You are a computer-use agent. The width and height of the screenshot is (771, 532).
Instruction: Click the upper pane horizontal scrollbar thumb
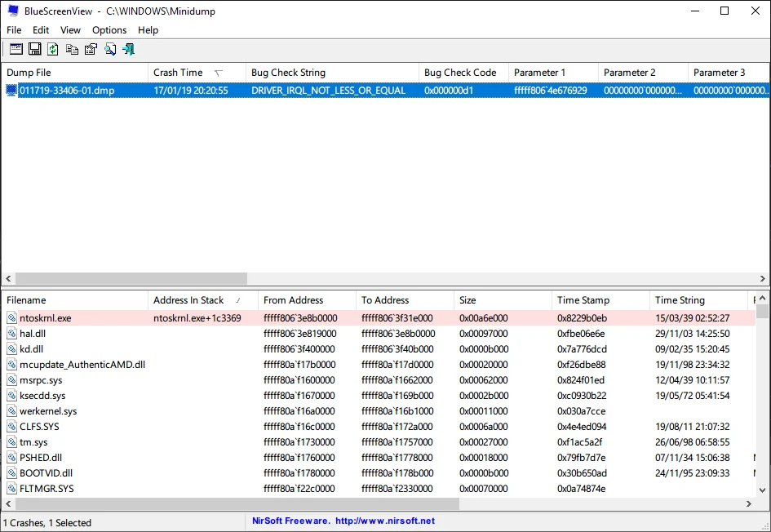click(131, 279)
